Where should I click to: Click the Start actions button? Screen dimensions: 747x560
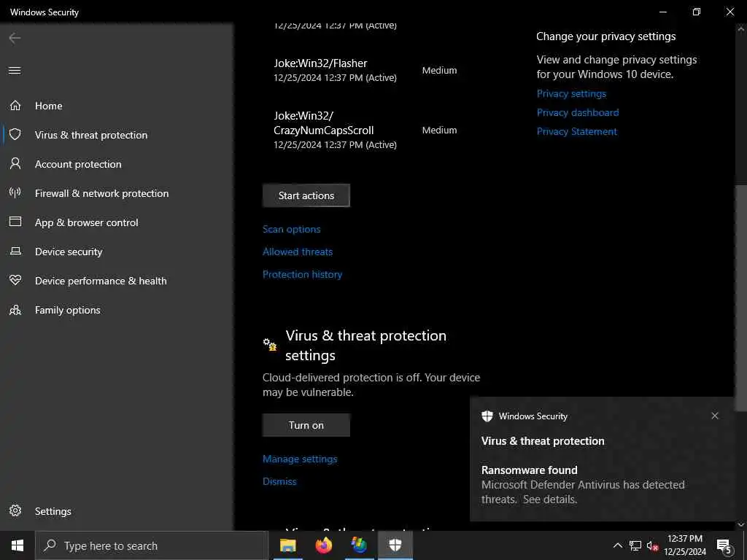(x=306, y=195)
